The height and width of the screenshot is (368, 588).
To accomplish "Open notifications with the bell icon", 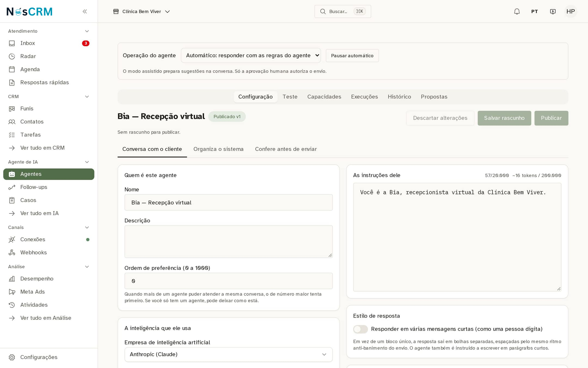I will (517, 11).
